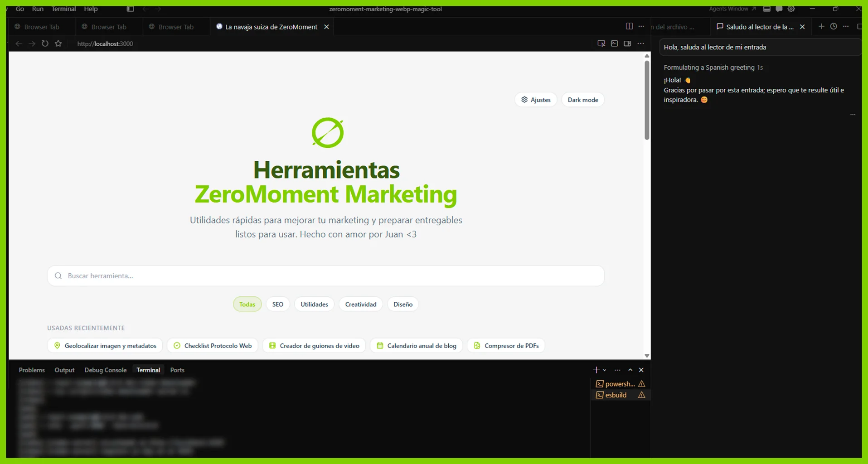This screenshot has height=464, width=868.
Task: Open chat panel more options
Action: (x=846, y=26)
